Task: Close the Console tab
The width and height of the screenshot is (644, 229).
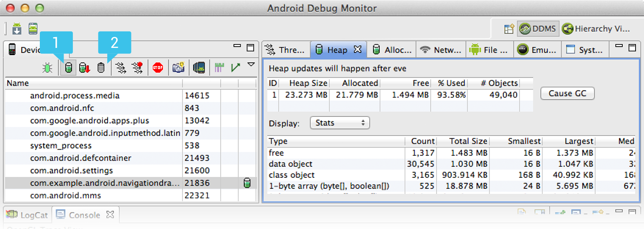Action: (x=110, y=215)
